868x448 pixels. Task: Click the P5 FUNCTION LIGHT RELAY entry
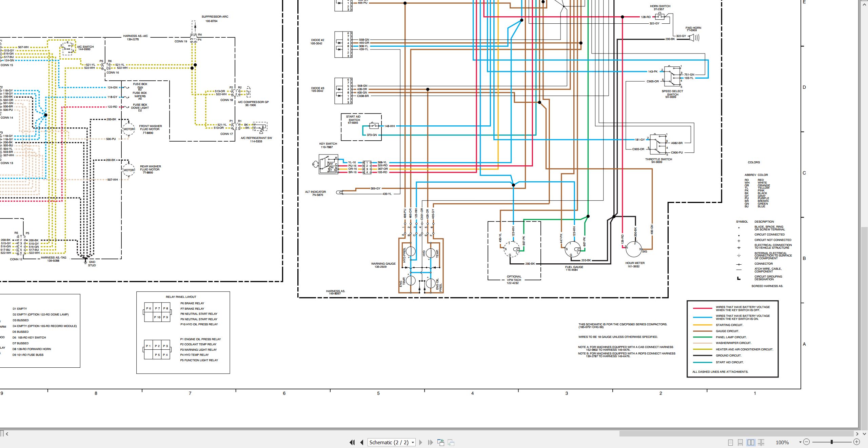(x=199, y=360)
